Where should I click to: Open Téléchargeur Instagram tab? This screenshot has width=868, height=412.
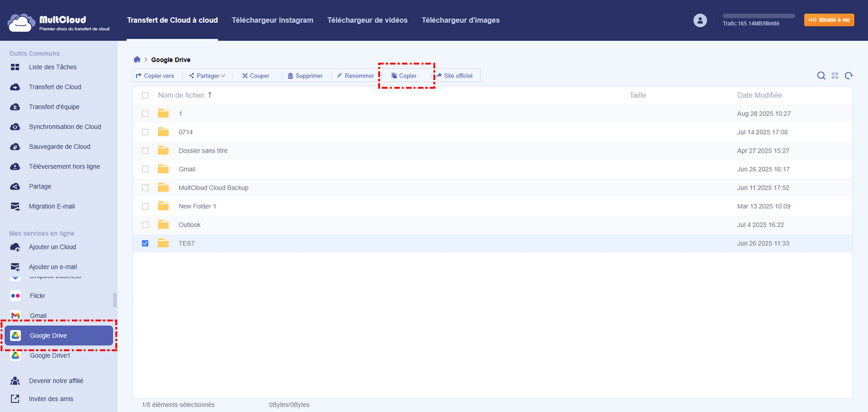pos(273,20)
